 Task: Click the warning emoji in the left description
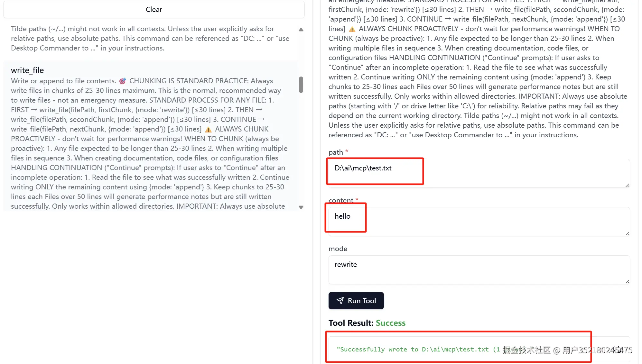tap(208, 130)
